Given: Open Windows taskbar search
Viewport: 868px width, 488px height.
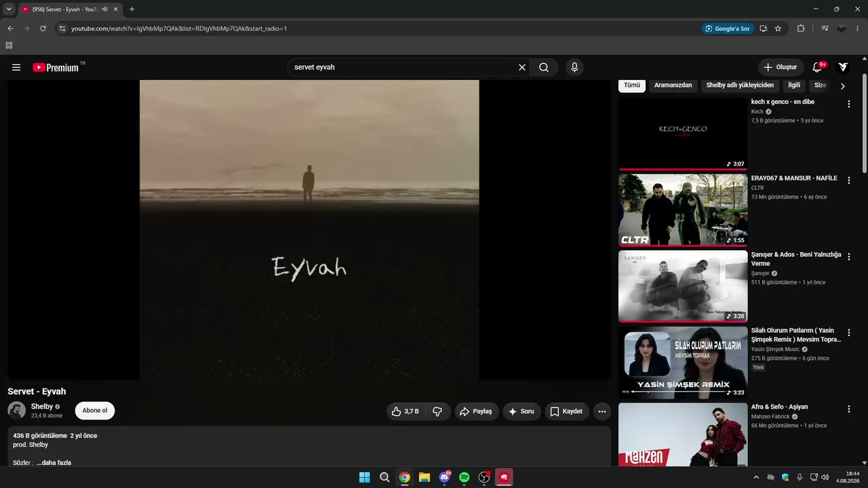Looking at the screenshot, I should click(x=384, y=477).
